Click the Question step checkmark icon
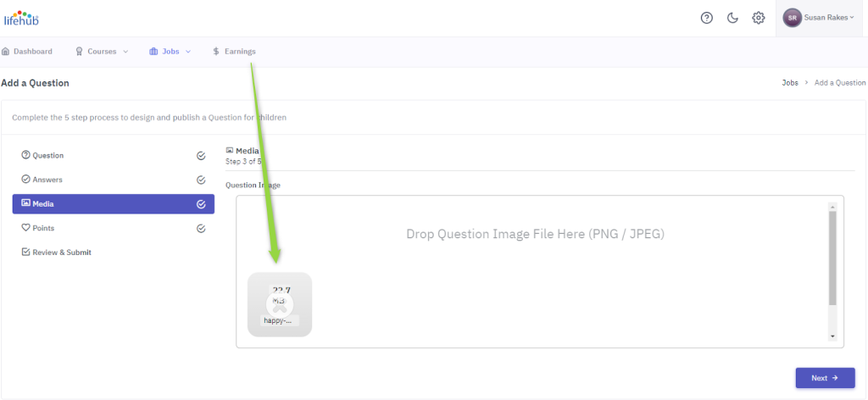 pos(201,156)
